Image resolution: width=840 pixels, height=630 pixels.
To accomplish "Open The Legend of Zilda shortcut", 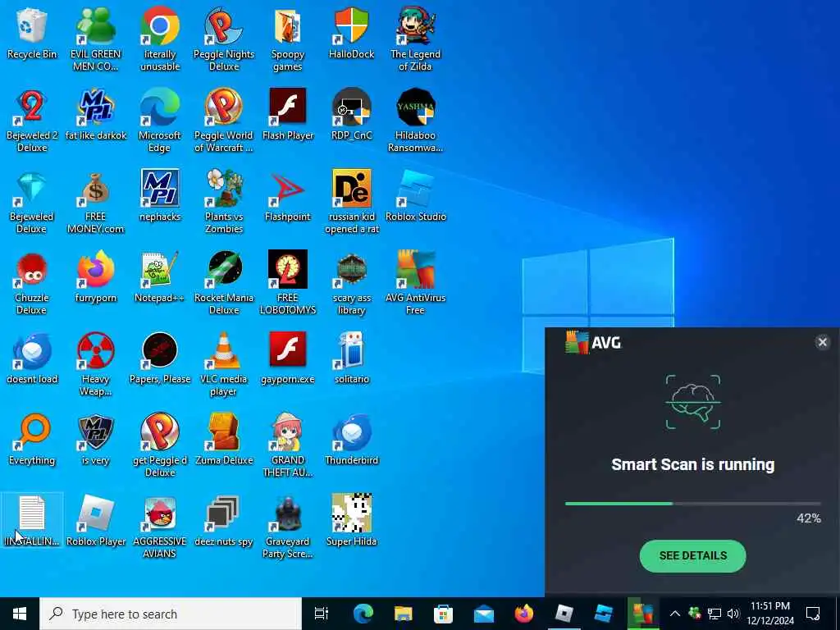I will tap(415, 38).
